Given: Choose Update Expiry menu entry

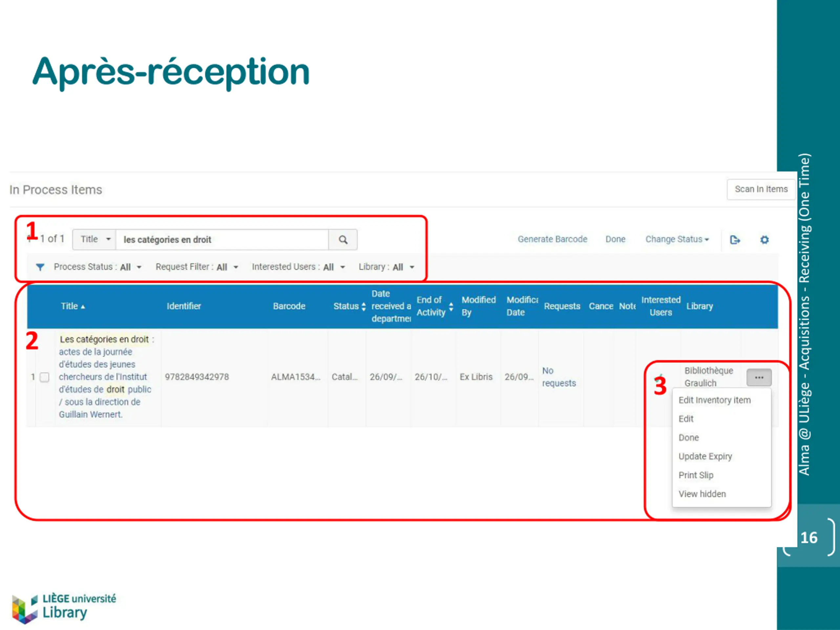Looking at the screenshot, I should coord(705,456).
